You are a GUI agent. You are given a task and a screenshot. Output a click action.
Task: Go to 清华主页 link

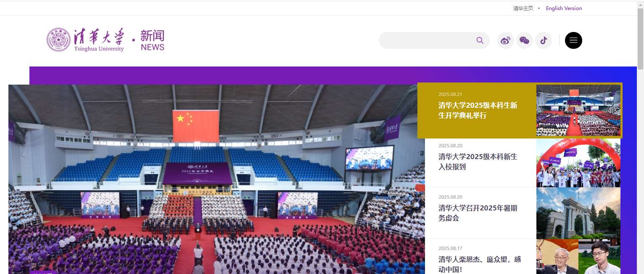click(523, 8)
